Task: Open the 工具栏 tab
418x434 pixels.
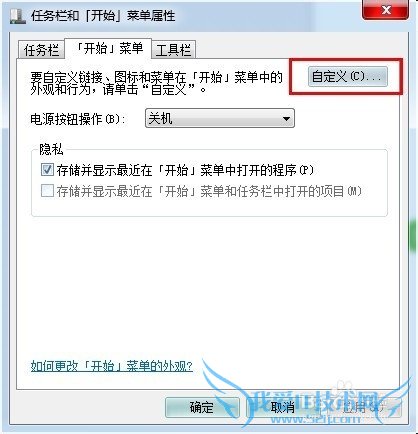Action: coord(173,50)
